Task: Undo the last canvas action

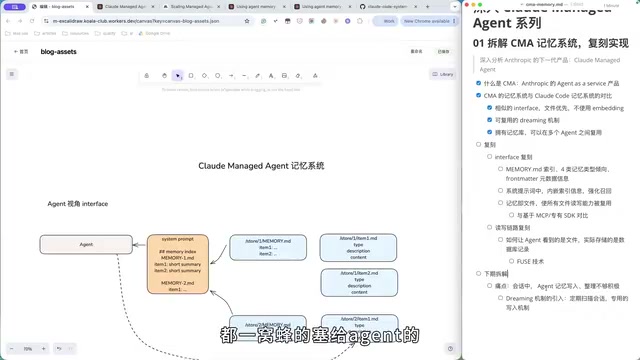Action: (59, 349)
